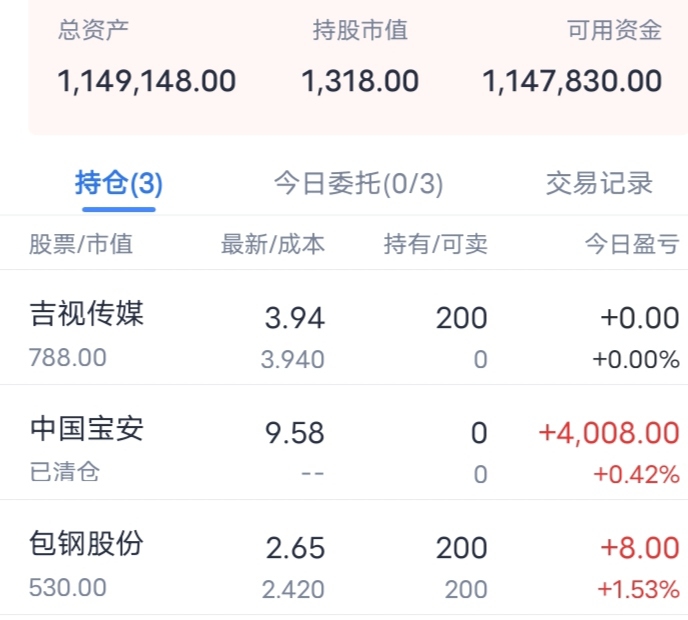
Task: Click the 持股市值 value 1,318.00
Action: coord(360,81)
